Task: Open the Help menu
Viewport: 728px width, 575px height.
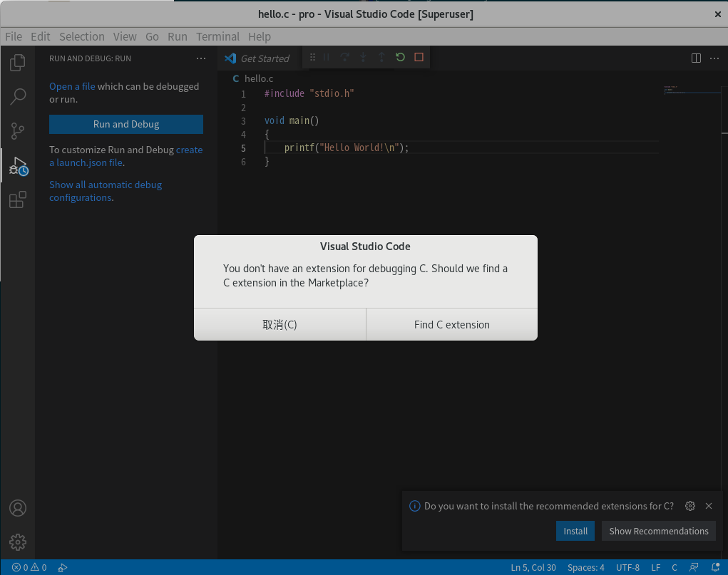Action: (x=260, y=36)
